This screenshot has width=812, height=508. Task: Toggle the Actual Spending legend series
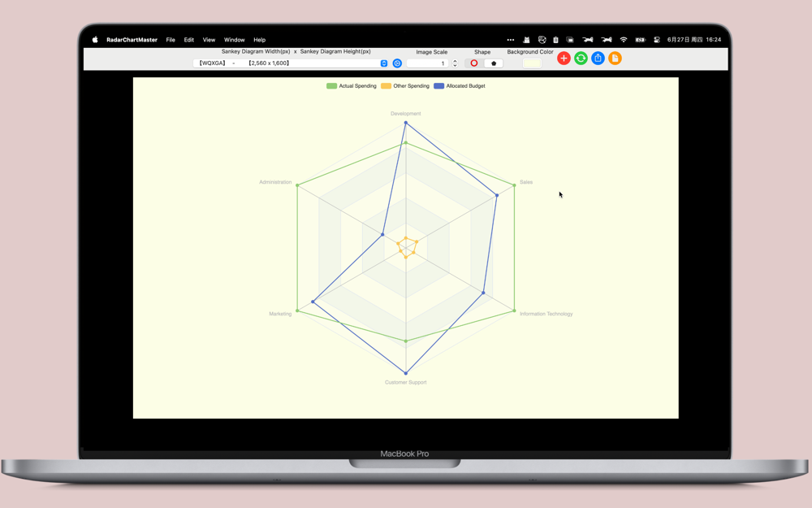[x=351, y=86]
